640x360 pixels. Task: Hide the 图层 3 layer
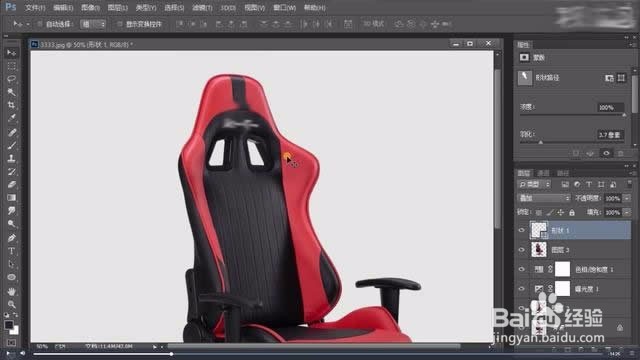point(521,250)
